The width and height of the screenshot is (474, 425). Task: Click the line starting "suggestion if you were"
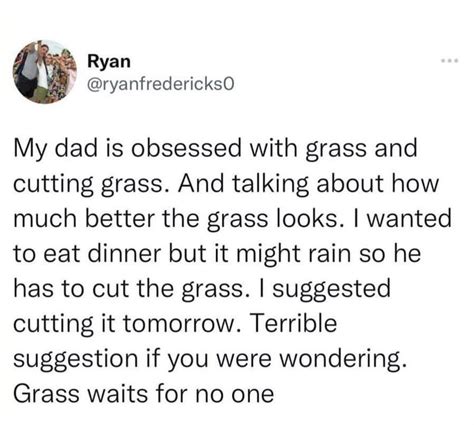(211, 359)
